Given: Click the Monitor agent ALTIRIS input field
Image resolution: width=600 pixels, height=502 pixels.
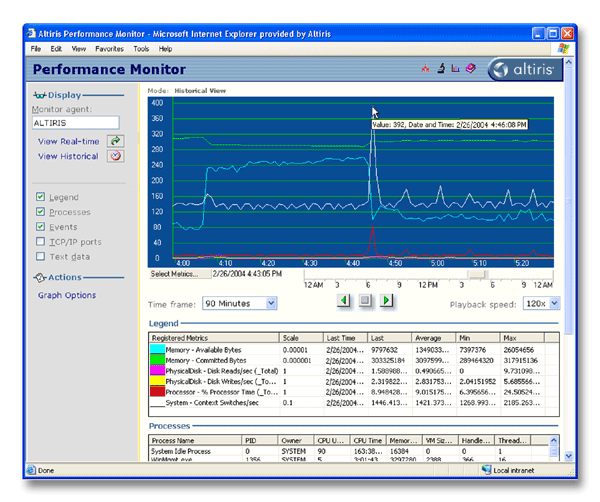Looking at the screenshot, I should coord(75,123).
